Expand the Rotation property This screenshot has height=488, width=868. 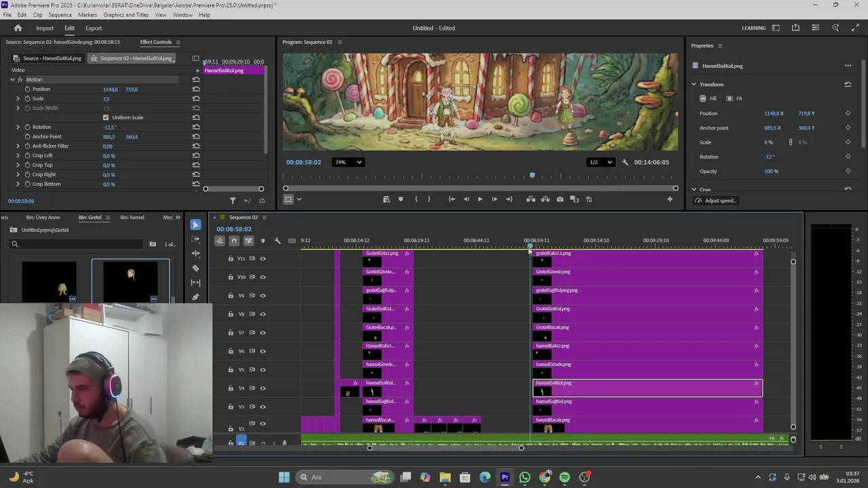coord(18,127)
